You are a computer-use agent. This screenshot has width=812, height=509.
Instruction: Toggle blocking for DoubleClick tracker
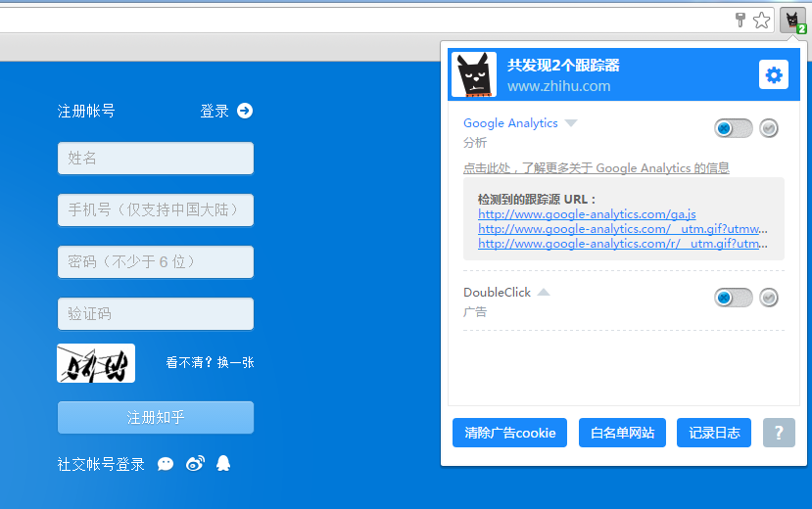(x=734, y=298)
